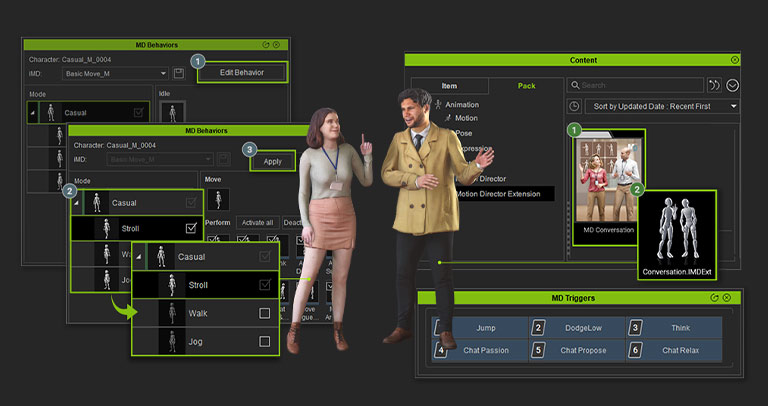Open the greyed-out iMD dropdown in front MD Behaviors window
Screen dimensions: 768x406
[160, 160]
